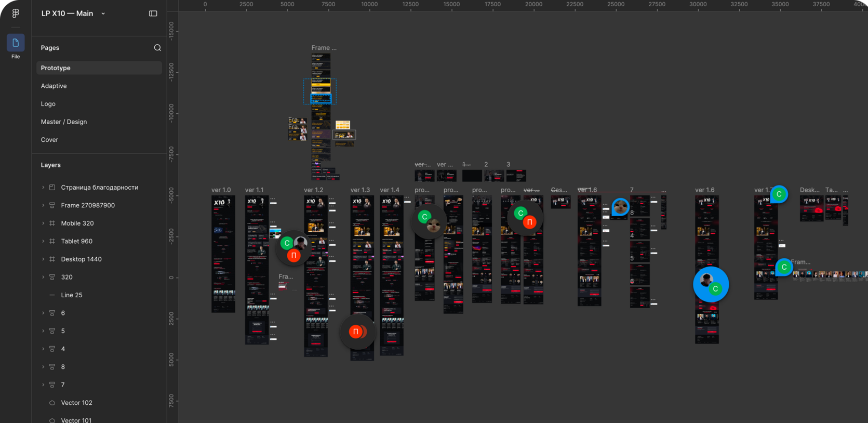The height and width of the screenshot is (423, 868).
Task: Click the Страница благодарности section icon
Action: [x=52, y=188]
